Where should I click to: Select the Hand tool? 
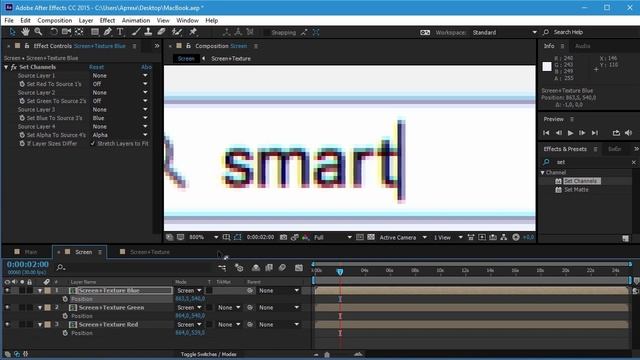click(x=26, y=32)
